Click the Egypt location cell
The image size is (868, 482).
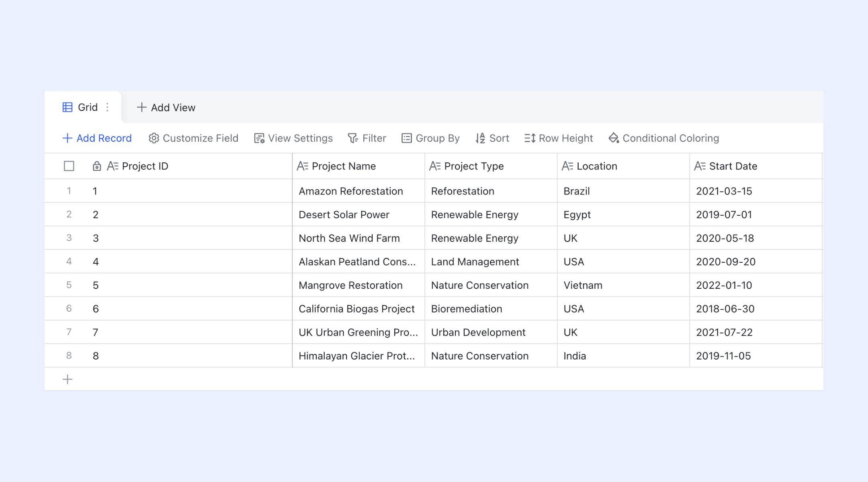click(623, 214)
